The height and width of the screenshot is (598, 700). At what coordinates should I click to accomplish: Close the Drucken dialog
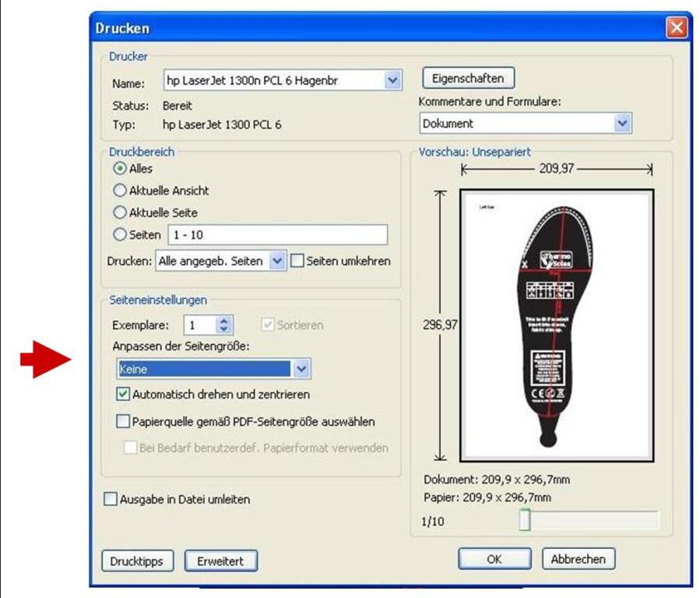[677, 28]
